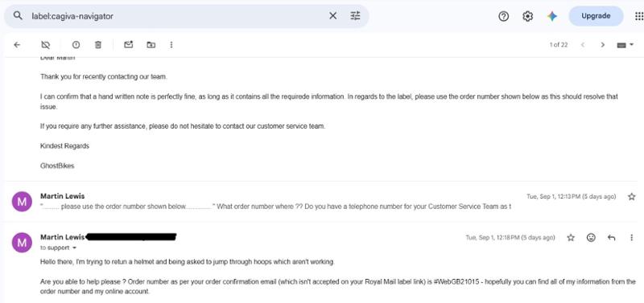
Task: Click the Upgrade button
Action: 596,16
